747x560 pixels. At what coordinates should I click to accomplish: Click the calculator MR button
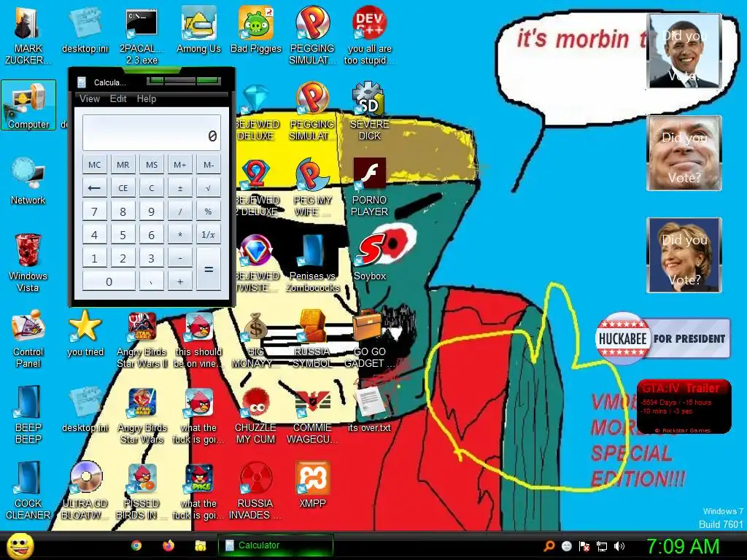[123, 165]
